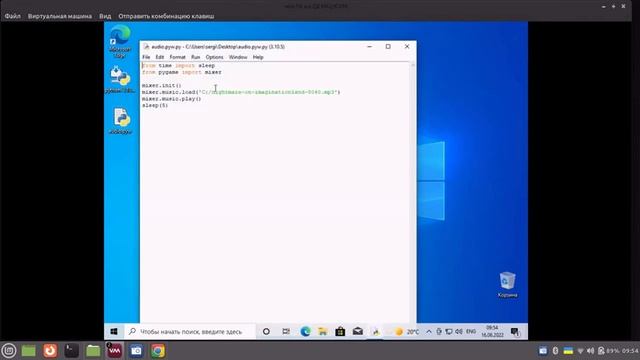Open the Format menu in IDLE
Image resolution: width=640 pixels, height=360 pixels.
pyautogui.click(x=178, y=57)
